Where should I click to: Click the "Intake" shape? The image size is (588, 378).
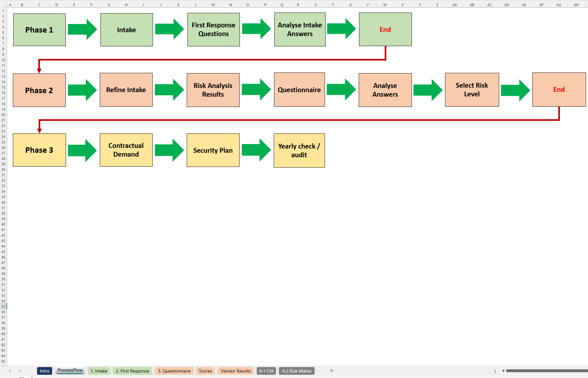126,29
